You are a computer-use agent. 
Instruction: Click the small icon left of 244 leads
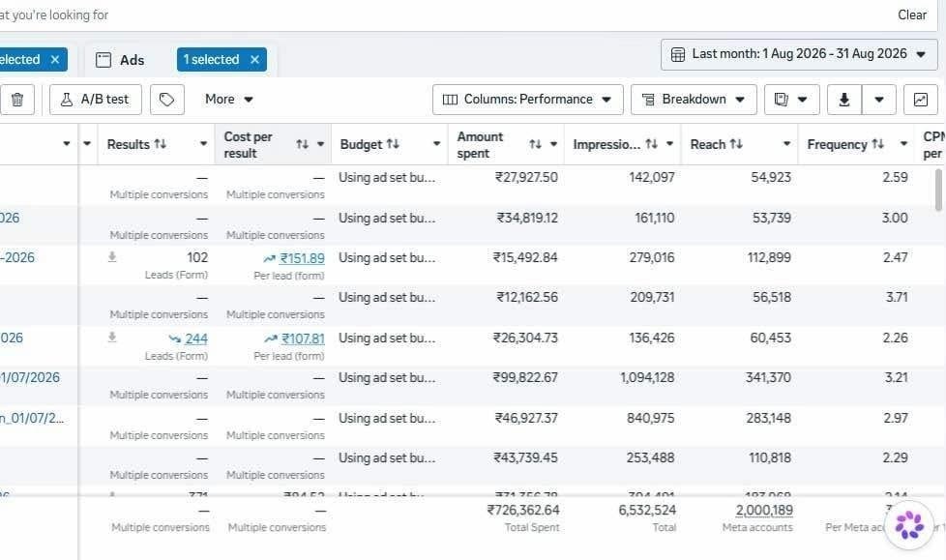(x=112, y=338)
